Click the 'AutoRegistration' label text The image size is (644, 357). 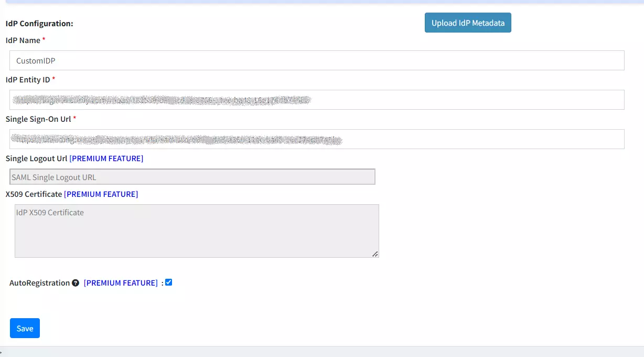coord(40,282)
